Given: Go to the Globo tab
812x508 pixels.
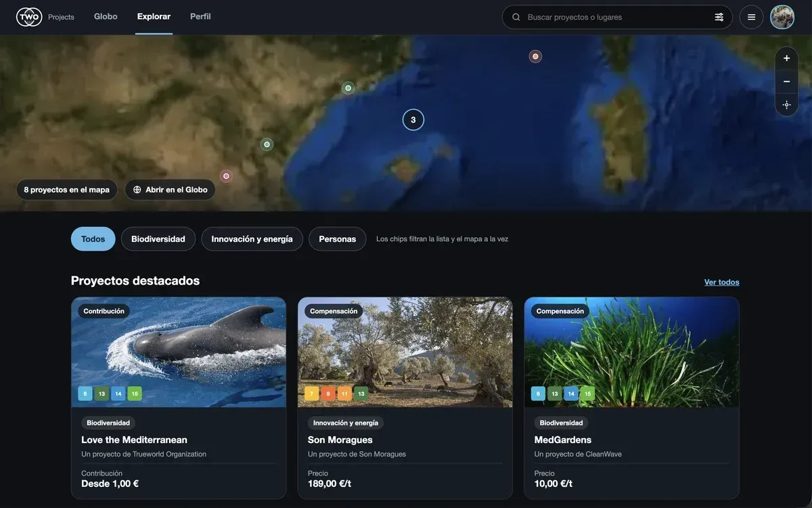Looking at the screenshot, I should (106, 17).
